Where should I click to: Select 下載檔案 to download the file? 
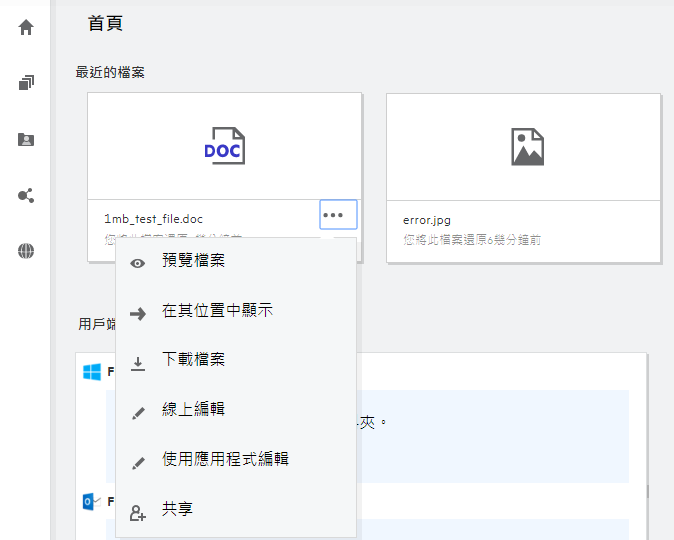click(193, 360)
